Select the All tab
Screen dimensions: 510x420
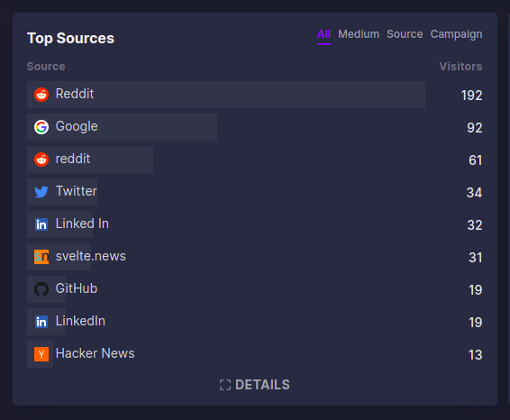click(323, 34)
